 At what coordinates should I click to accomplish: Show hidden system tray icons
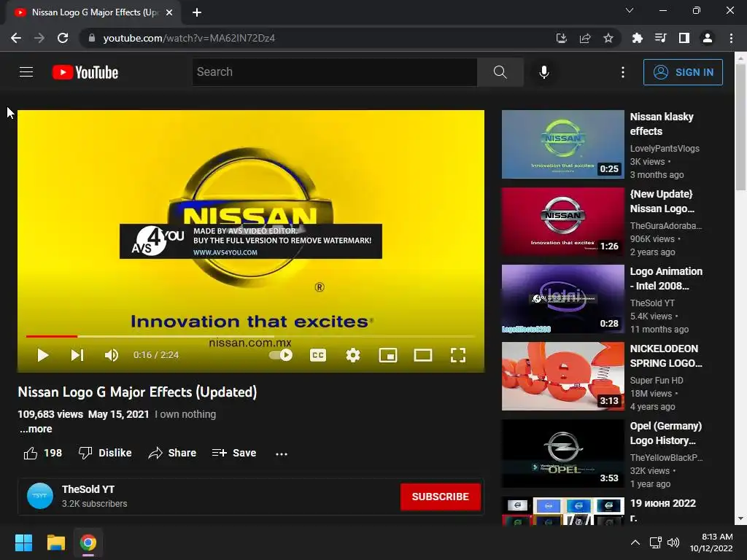tap(635, 542)
